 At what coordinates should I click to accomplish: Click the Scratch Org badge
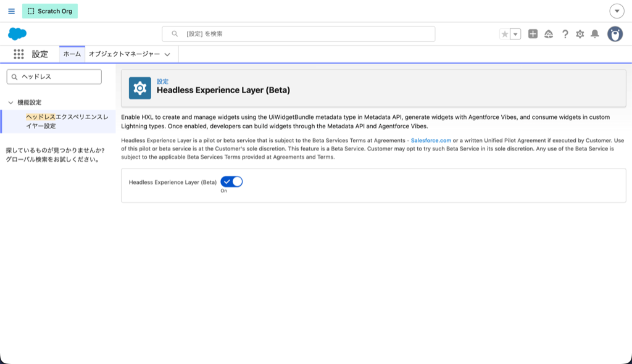pos(50,11)
